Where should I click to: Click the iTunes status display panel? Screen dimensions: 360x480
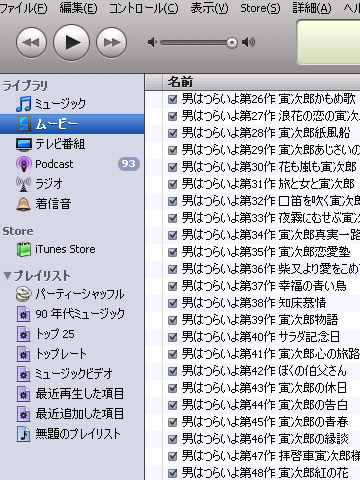(328, 42)
